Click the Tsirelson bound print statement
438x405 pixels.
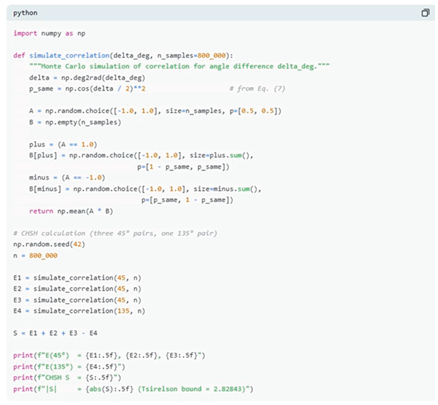tap(133, 389)
